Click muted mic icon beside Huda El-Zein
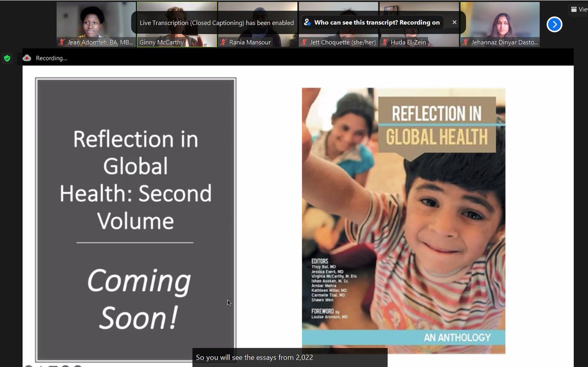 coord(385,43)
